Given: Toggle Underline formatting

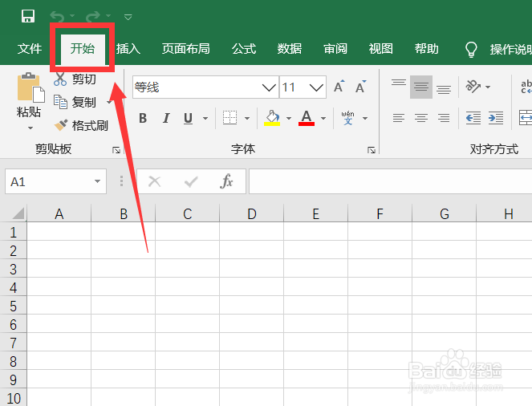Looking at the screenshot, I should (188, 118).
